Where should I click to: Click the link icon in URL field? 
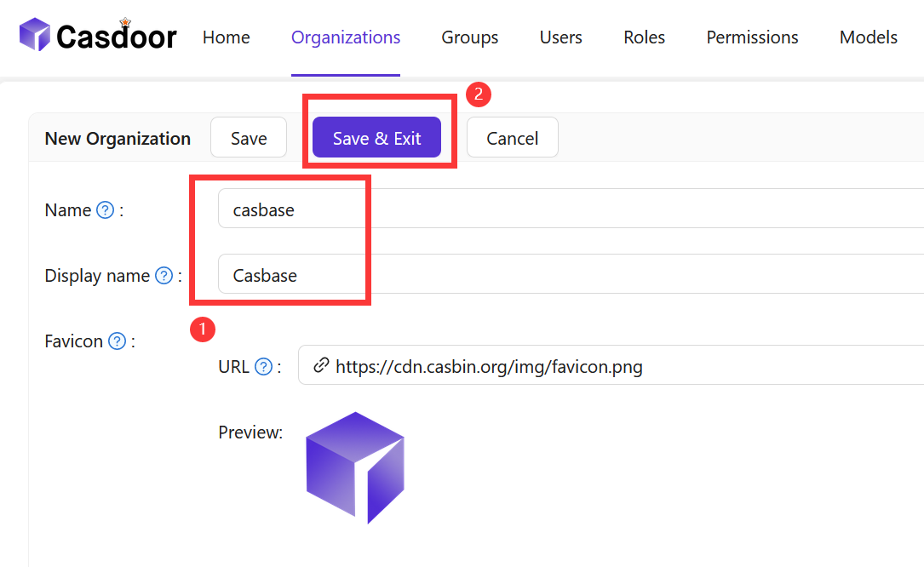(321, 366)
